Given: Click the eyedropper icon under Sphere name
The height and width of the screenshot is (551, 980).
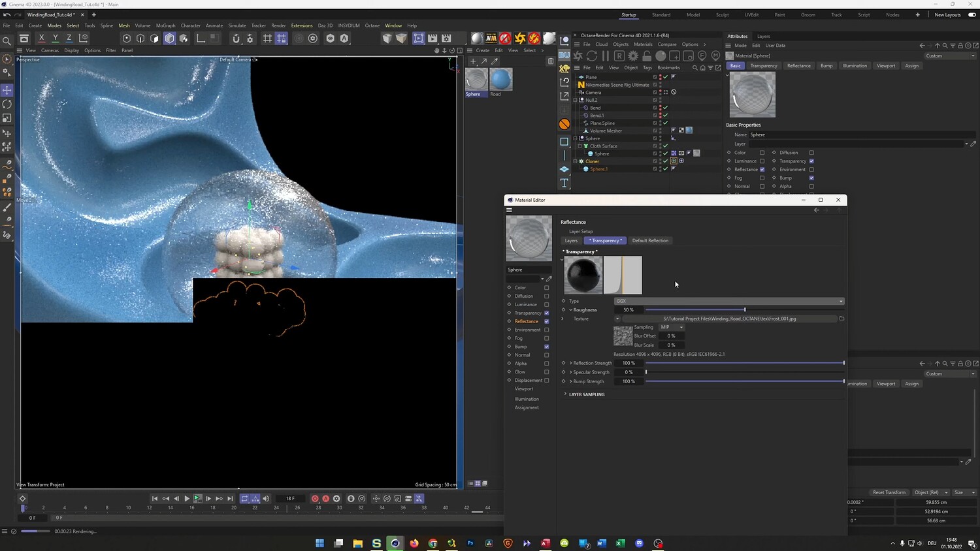Looking at the screenshot, I should tap(549, 279).
